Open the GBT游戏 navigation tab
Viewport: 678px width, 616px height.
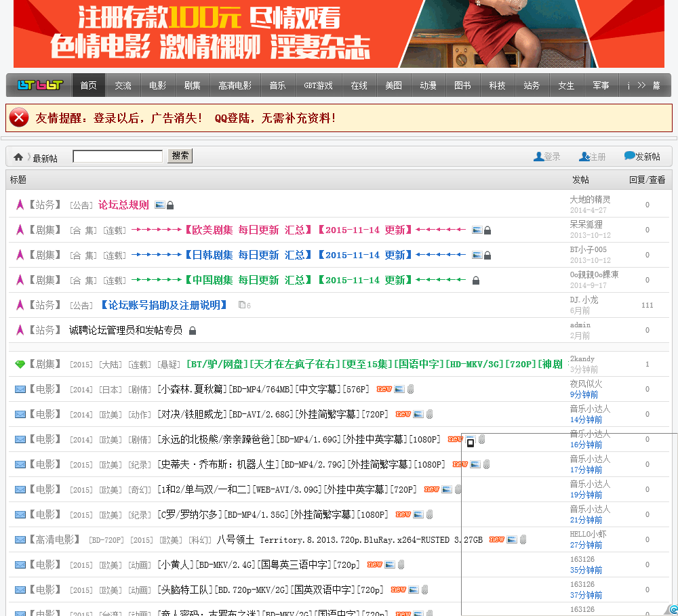(x=318, y=85)
